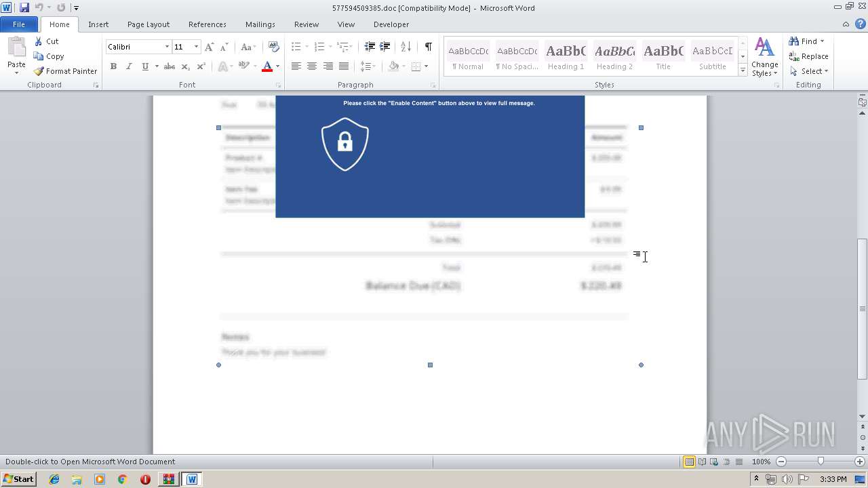Apply the Heading 1 style
868x488 pixels.
pyautogui.click(x=566, y=57)
